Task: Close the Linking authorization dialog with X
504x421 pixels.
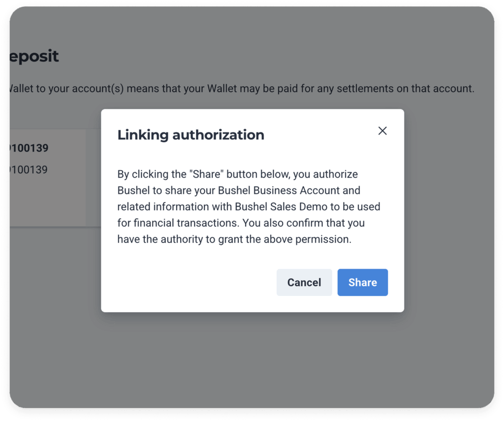Action: point(382,131)
